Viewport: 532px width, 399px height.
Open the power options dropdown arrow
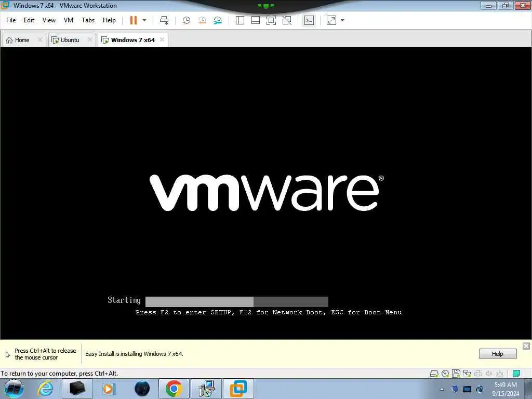tap(144, 20)
